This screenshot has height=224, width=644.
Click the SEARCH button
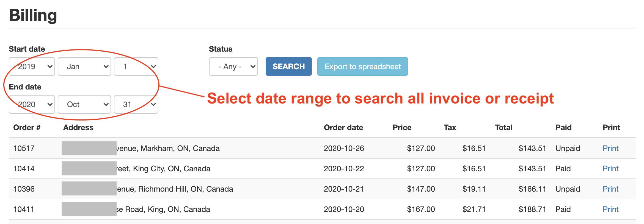(x=288, y=66)
